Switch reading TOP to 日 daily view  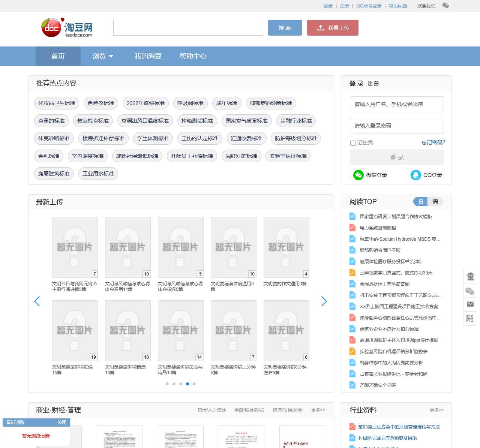point(421,202)
